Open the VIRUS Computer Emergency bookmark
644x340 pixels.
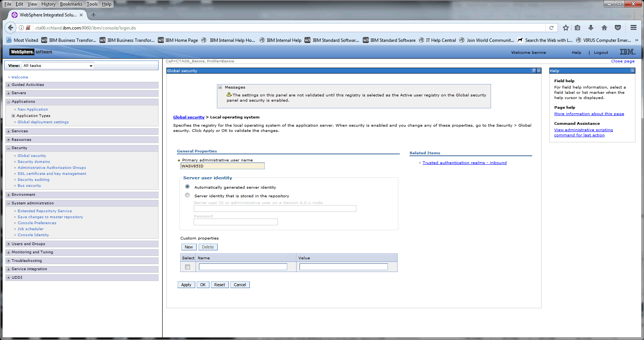[603, 40]
